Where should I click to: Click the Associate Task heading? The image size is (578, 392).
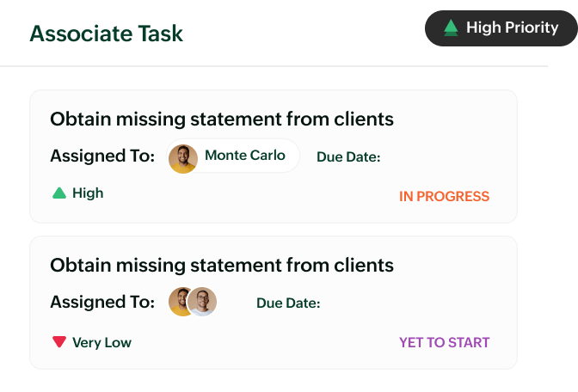(106, 34)
